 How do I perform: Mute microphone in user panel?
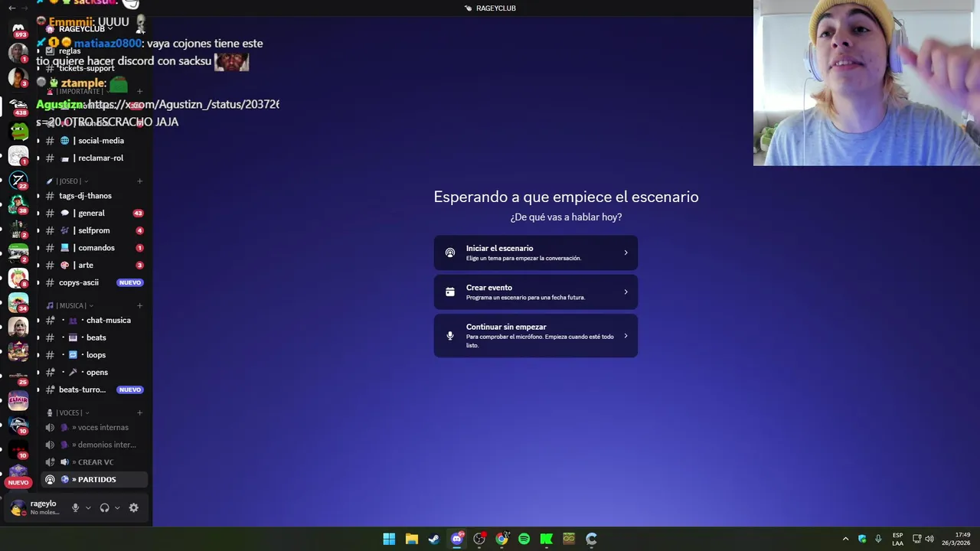click(75, 507)
